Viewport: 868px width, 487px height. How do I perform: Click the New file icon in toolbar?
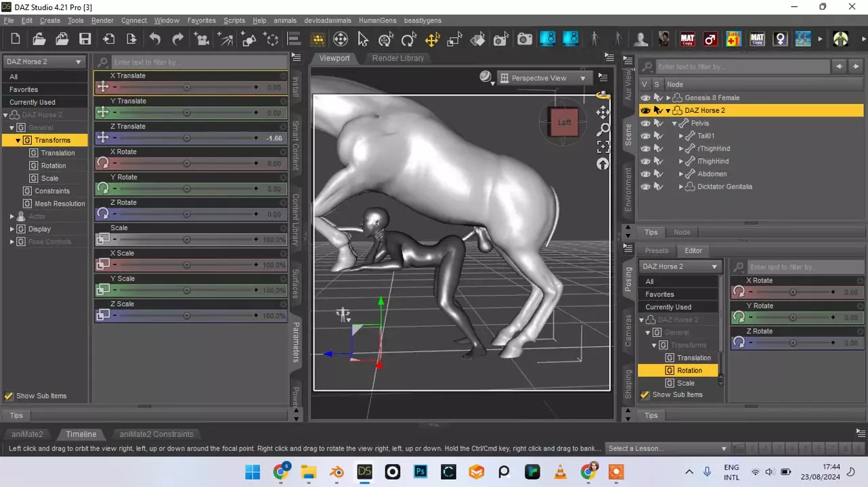click(16, 39)
